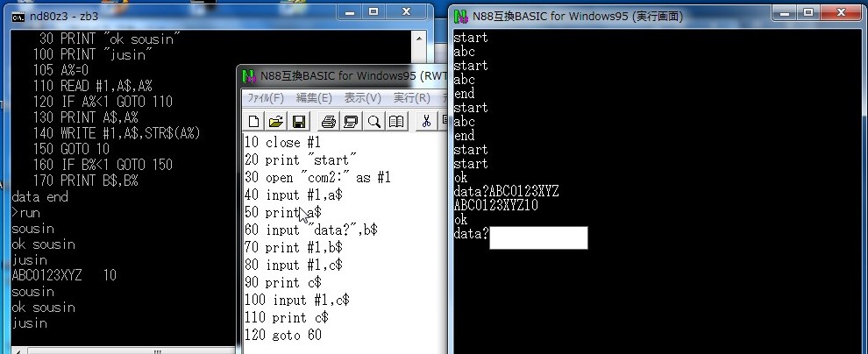
Task: Click the nd80z3 horizontal scrollbar thumb
Action: (x=158, y=350)
